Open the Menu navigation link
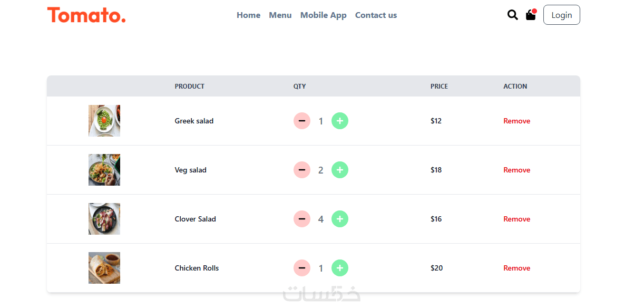 tap(280, 15)
